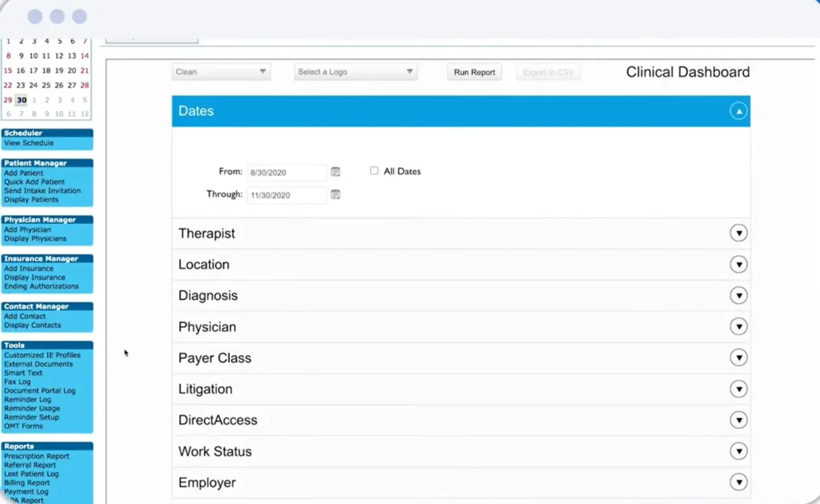The height and width of the screenshot is (504, 820).
Task: Expand the Location section
Action: (738, 264)
